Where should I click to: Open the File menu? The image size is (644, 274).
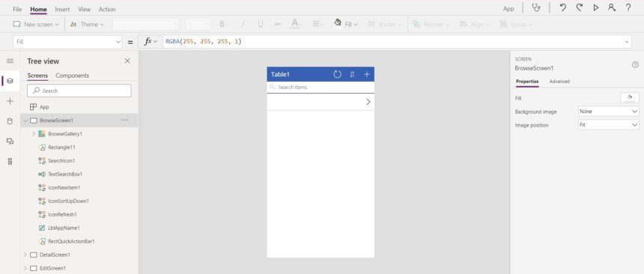17,9
